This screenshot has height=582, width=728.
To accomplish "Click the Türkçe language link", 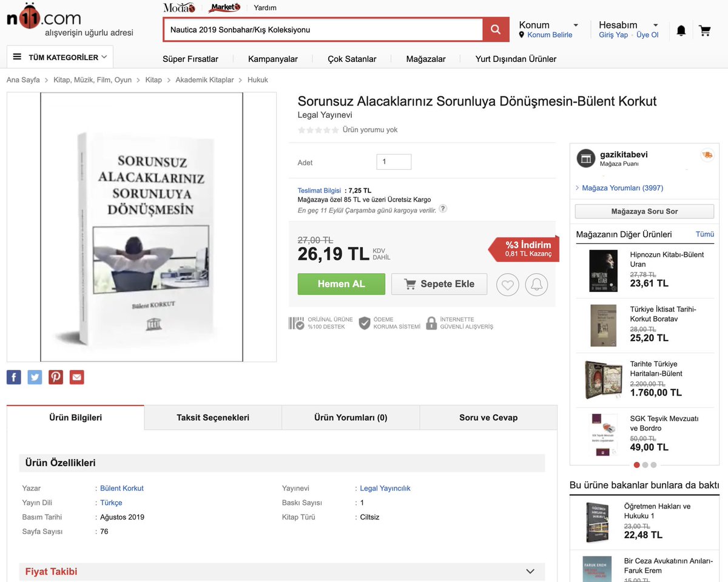I will pyautogui.click(x=111, y=502).
